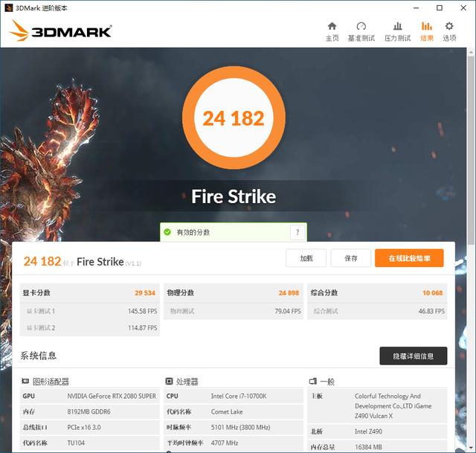Click the 8192MB GDDR6 memory value

pyautogui.click(x=89, y=411)
